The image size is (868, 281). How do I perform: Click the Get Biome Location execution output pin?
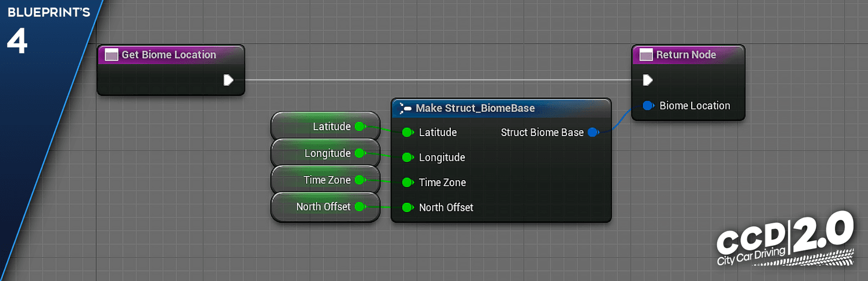tap(228, 80)
